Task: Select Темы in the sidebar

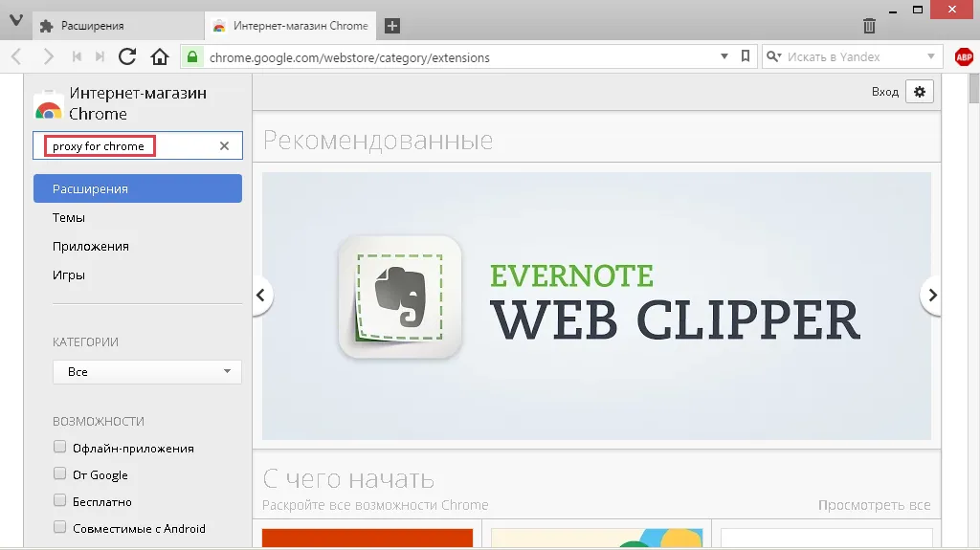Action: tap(69, 217)
